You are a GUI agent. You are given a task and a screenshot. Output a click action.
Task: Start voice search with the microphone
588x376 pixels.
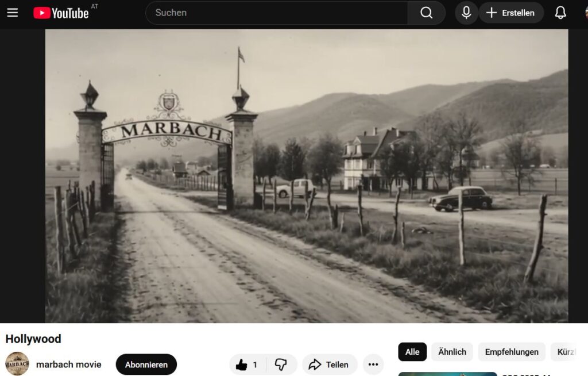pos(466,13)
